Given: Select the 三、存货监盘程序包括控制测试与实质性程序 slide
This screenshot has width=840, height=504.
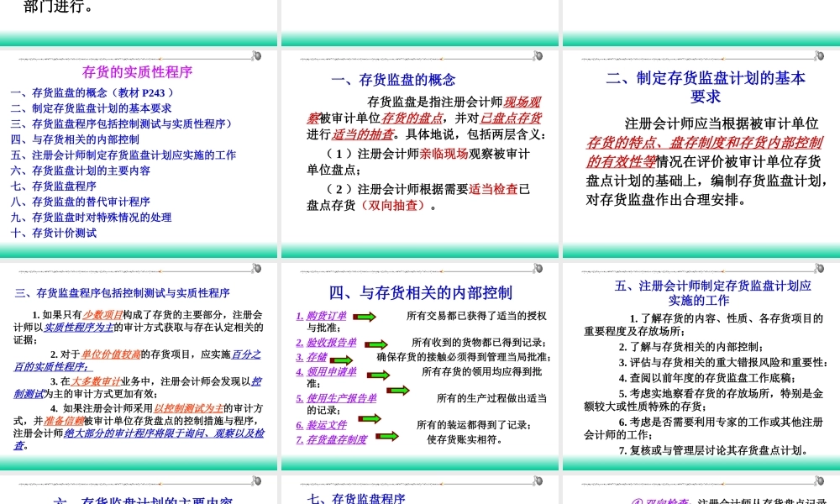Looking at the screenshot, I should (x=139, y=366).
